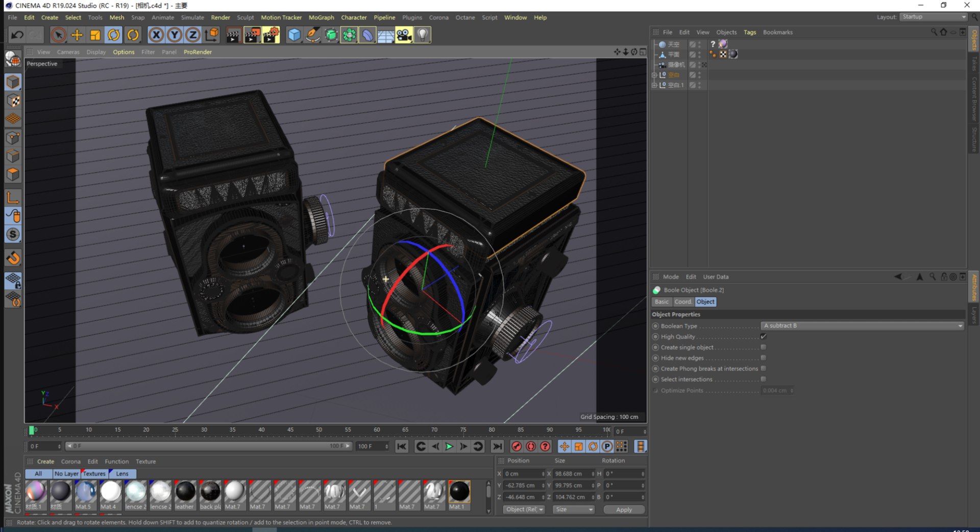Enable Create single object checkbox
Viewport: 980px width, 532px height.
point(764,347)
